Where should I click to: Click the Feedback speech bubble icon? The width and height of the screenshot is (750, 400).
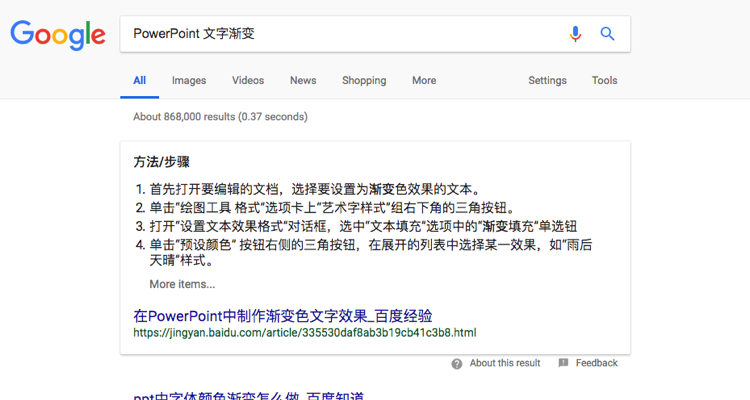pos(564,364)
